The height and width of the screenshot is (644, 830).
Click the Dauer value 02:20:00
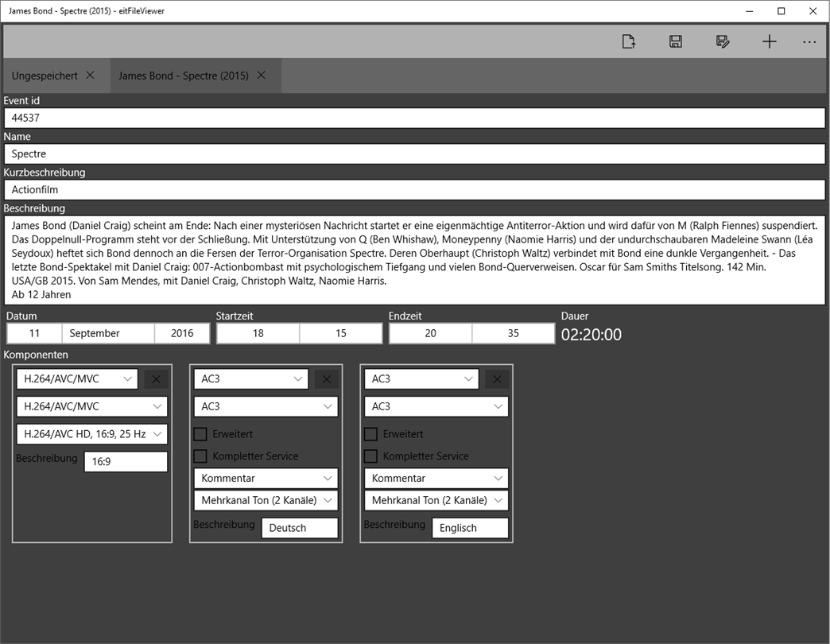tap(591, 335)
